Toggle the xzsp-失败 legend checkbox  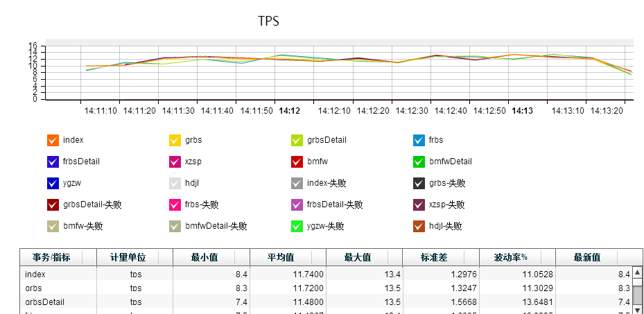coord(419,204)
